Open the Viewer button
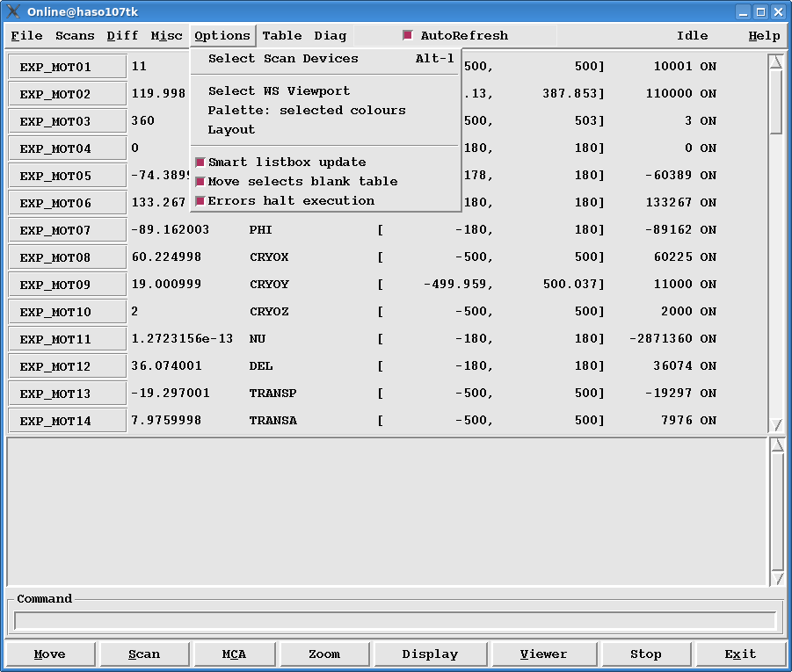792x672 pixels. click(x=544, y=654)
